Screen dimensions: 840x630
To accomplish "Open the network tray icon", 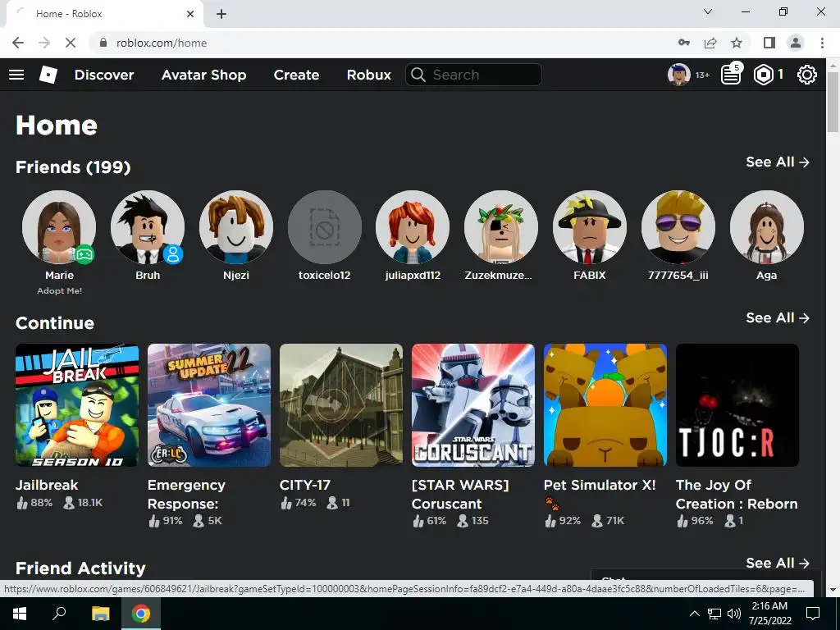I will (x=714, y=614).
